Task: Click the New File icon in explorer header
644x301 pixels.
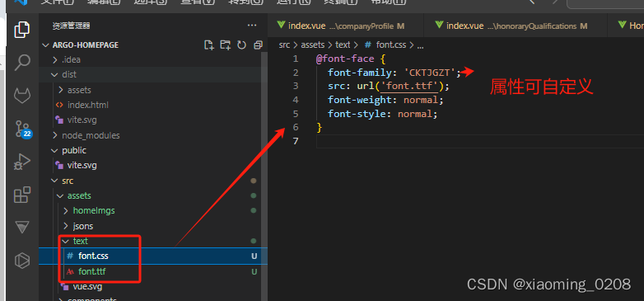Action: click(209, 45)
